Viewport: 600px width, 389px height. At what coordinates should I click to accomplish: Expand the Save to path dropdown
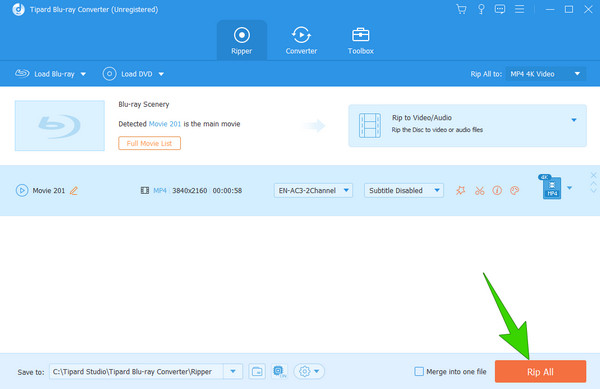(233, 371)
